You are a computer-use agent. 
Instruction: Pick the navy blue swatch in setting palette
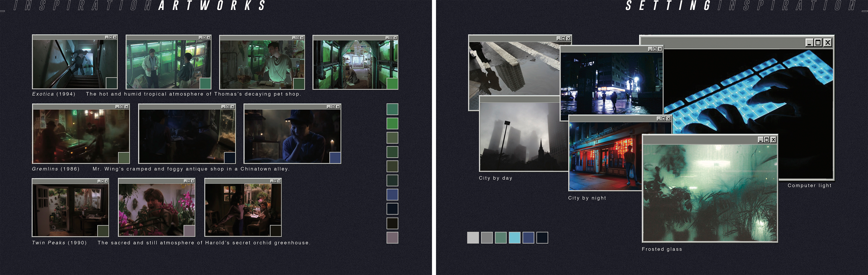(528, 238)
